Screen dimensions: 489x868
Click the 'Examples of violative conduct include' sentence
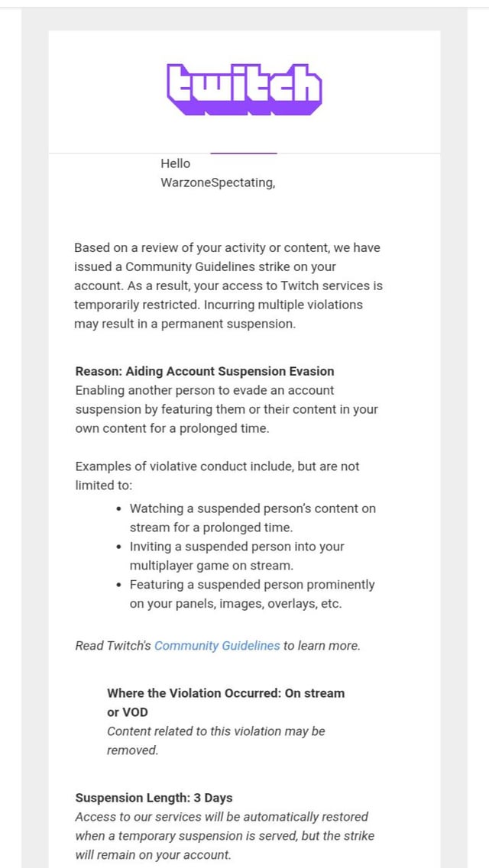(x=217, y=476)
